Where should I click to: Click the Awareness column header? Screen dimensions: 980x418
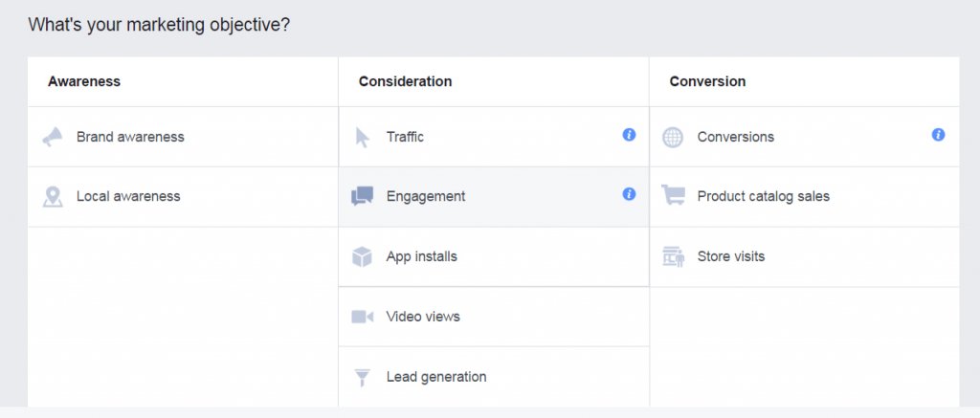click(x=84, y=81)
